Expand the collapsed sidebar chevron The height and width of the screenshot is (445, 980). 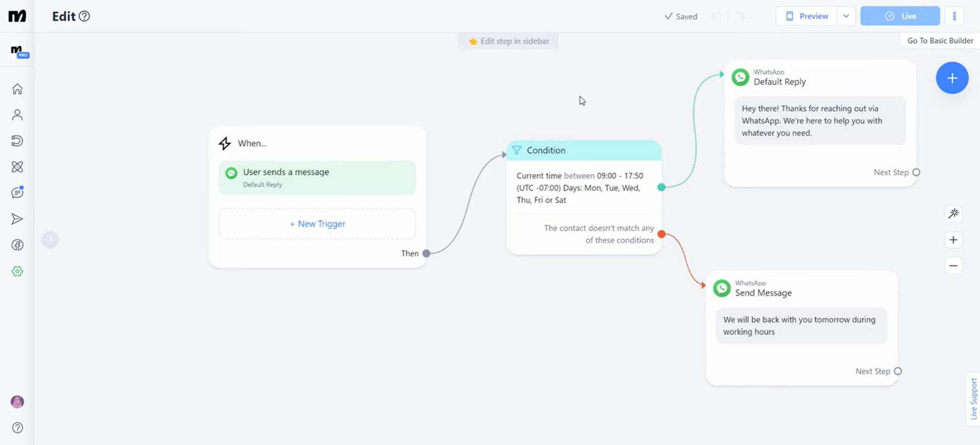(x=50, y=240)
